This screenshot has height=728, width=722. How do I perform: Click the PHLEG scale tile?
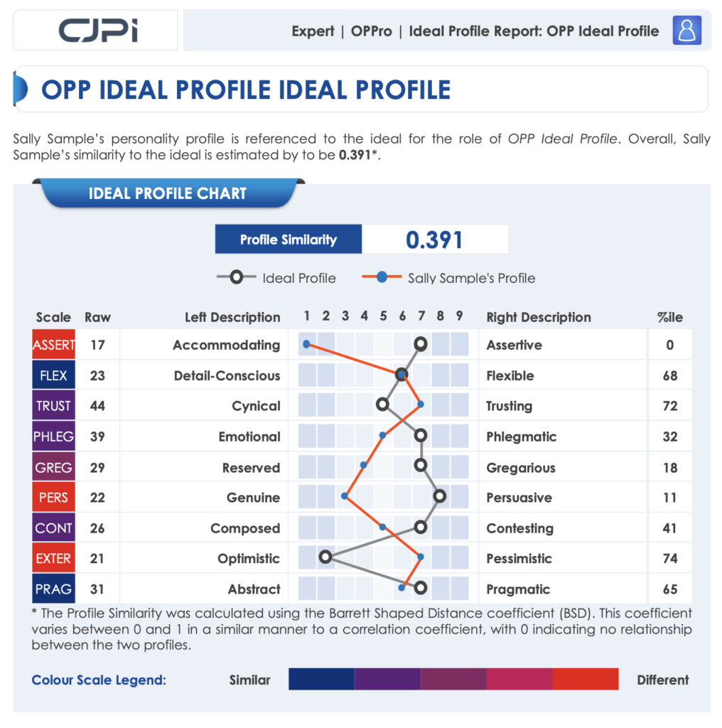pyautogui.click(x=53, y=437)
